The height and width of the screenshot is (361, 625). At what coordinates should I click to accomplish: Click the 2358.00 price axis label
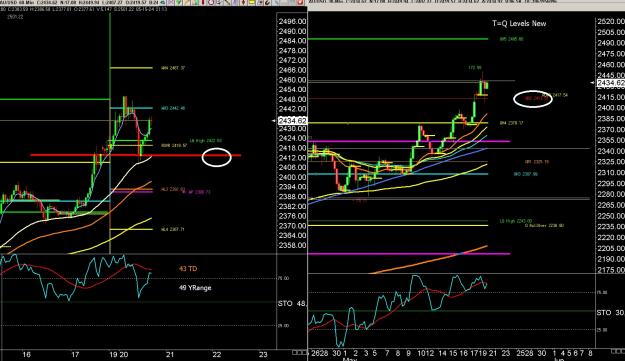[293, 245]
